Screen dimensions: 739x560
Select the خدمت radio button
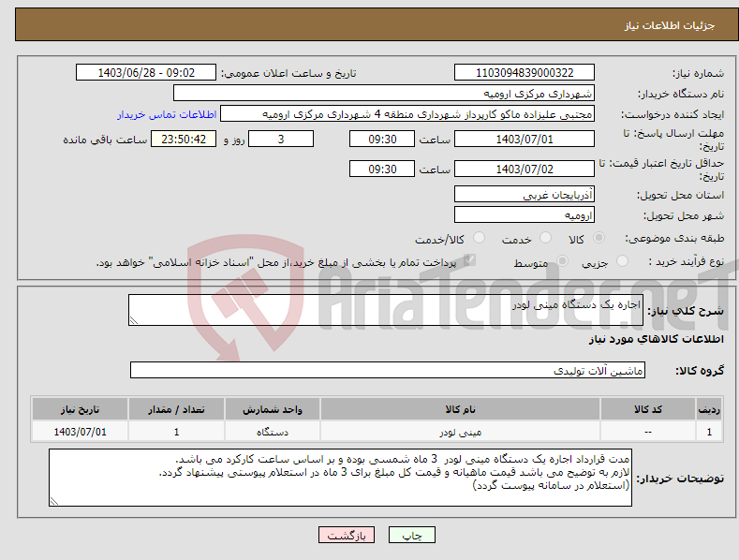click(545, 238)
